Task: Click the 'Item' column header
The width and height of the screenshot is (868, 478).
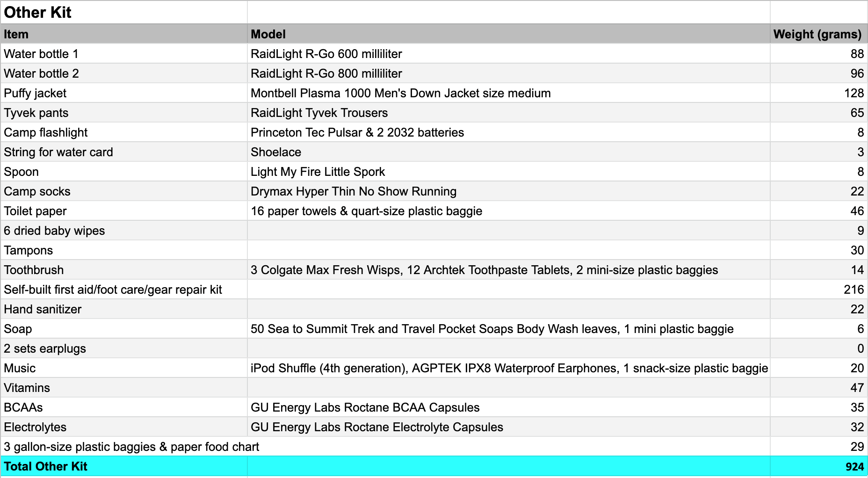Action: point(124,34)
